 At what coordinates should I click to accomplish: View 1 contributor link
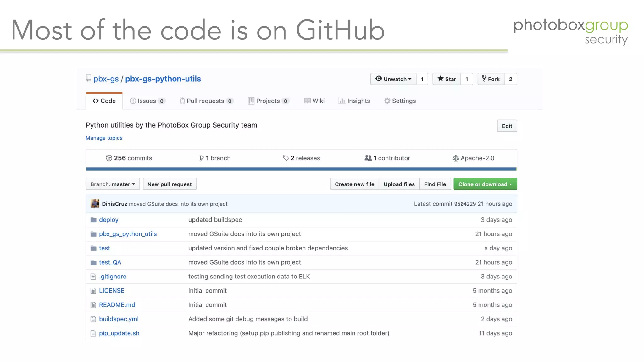pos(387,158)
